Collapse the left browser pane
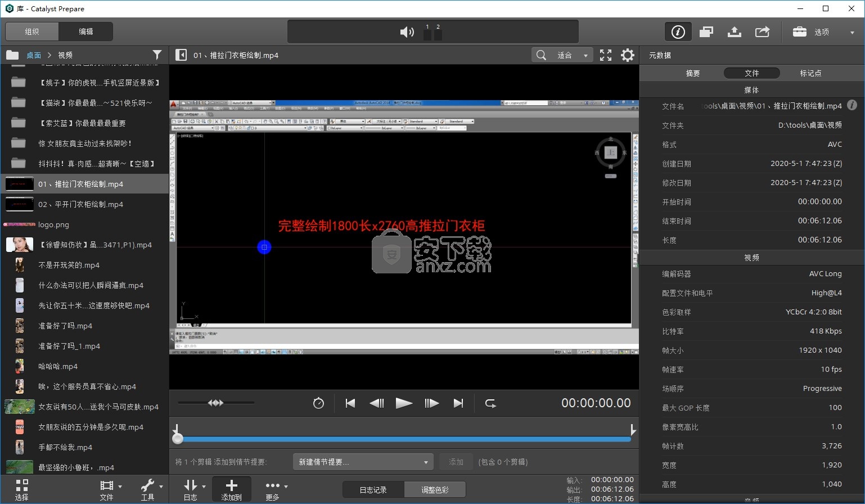 point(181,55)
